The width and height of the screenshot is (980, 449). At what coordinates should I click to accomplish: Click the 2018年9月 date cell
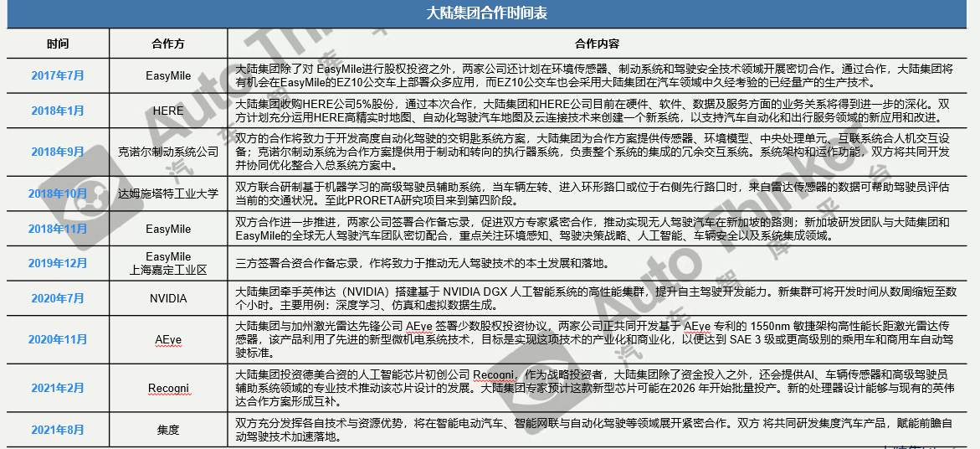[x=58, y=152]
